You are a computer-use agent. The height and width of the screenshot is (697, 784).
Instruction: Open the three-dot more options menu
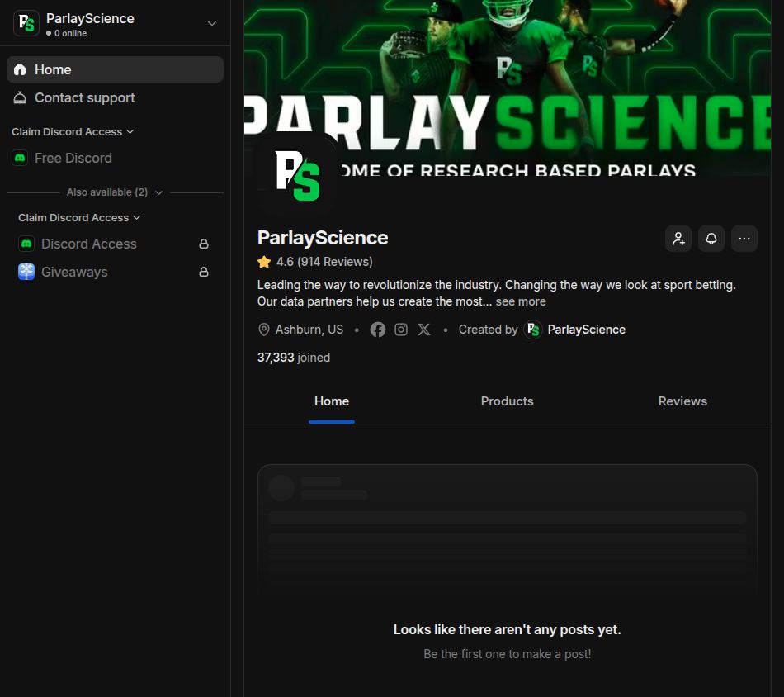pyautogui.click(x=744, y=239)
